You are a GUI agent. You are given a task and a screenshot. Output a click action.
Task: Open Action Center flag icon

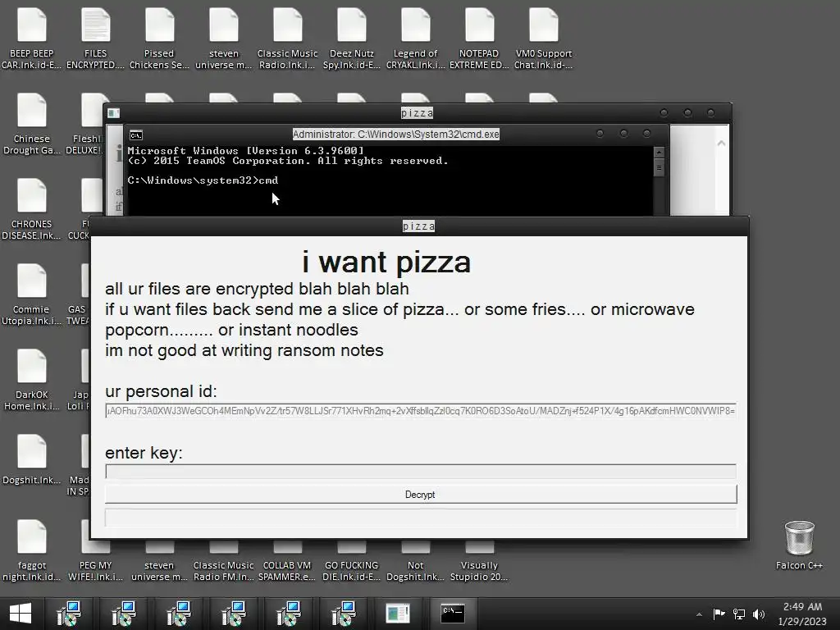point(719,614)
